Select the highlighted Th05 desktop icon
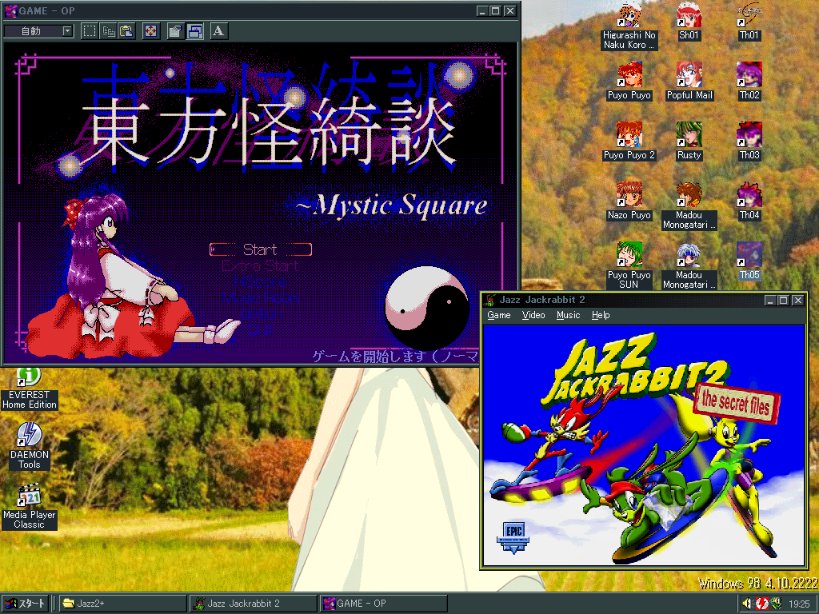This screenshot has width=819, height=614. coord(749,262)
